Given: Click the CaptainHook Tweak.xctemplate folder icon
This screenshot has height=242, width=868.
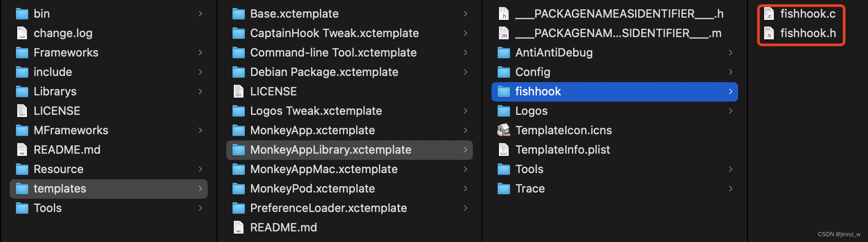Looking at the screenshot, I should 239,34.
